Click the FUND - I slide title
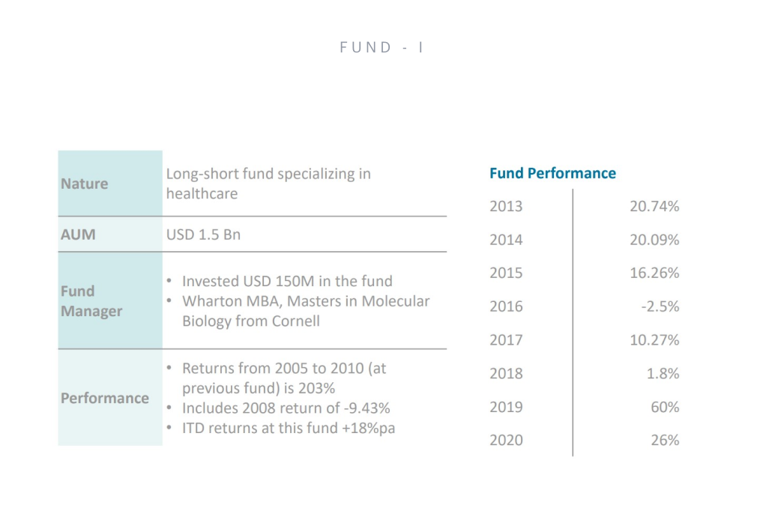The height and width of the screenshot is (532, 757). tap(382, 47)
